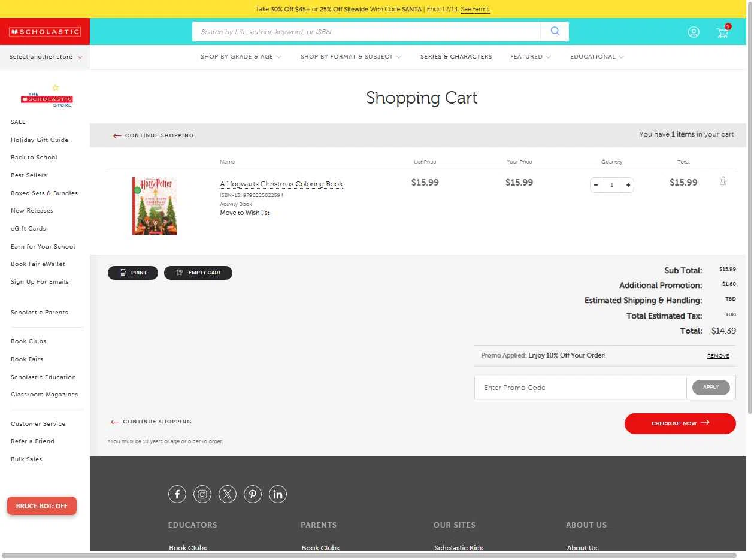Click the Checkout Now button
This screenshot has height=560, width=754.
[680, 423]
